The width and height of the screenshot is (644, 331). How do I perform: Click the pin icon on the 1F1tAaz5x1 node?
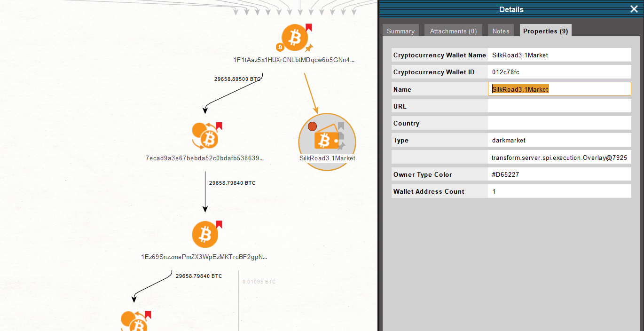point(309,47)
